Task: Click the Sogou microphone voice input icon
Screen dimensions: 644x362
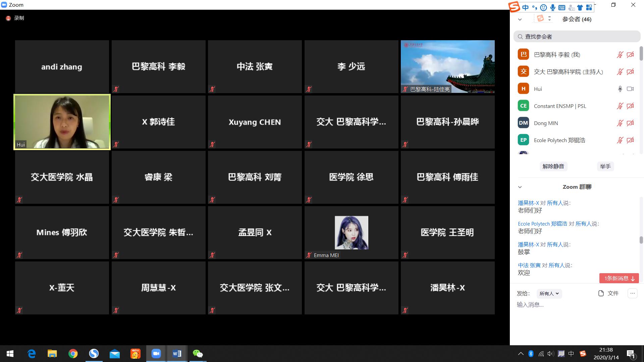Action: [552, 7]
